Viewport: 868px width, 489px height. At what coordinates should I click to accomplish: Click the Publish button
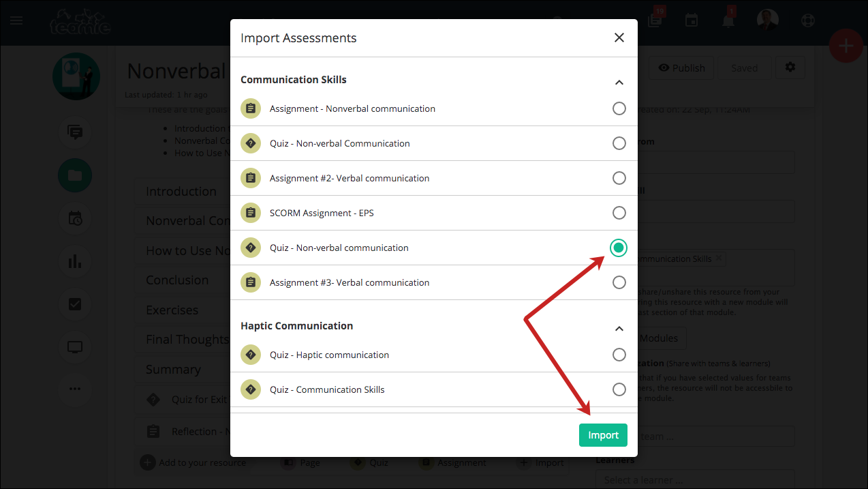click(x=681, y=68)
